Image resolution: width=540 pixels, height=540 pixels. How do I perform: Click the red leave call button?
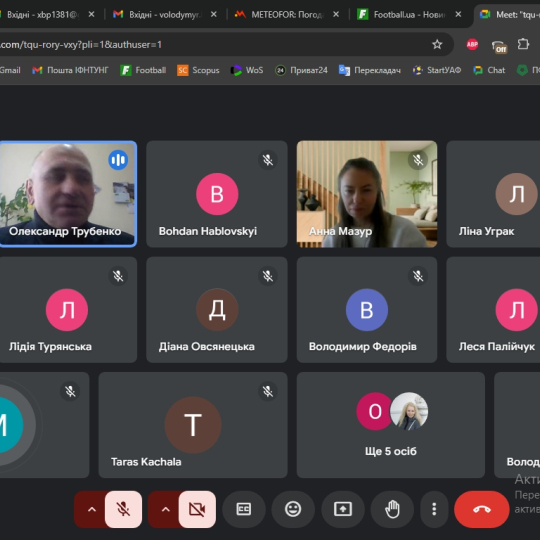tap(481, 509)
